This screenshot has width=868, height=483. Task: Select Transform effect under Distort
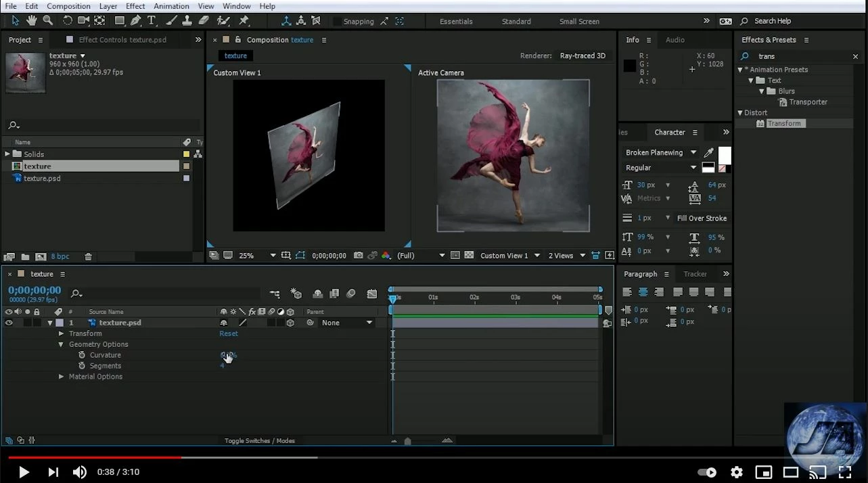[784, 124]
